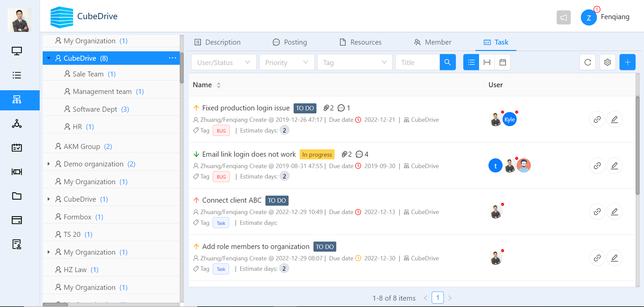Open the more options menu for CubeDrive (8)
Screen dimensions: 644x307
click(x=172, y=58)
